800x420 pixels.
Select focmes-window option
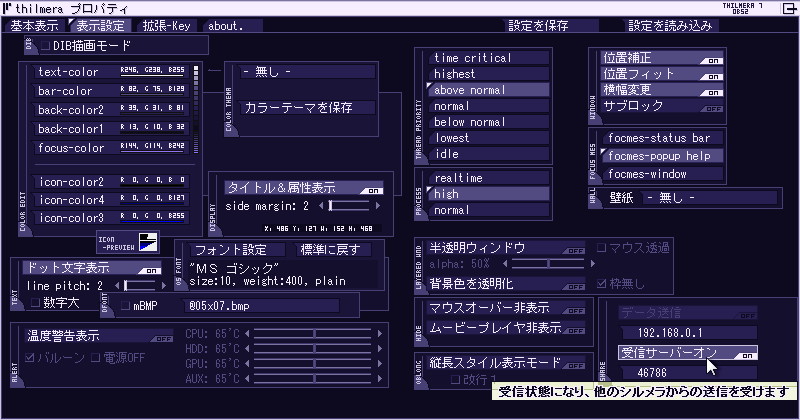pos(663,174)
